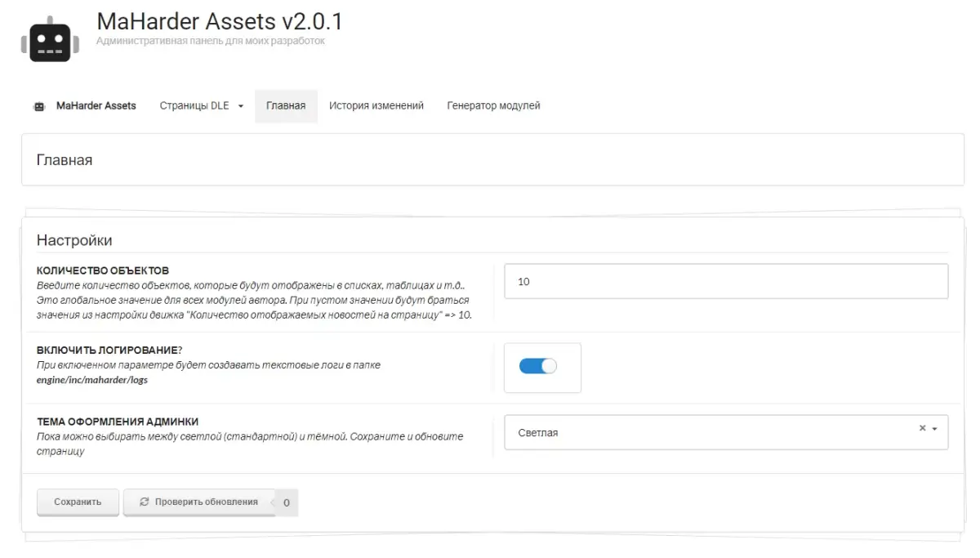The image size is (980, 558).
Task: Click the КОЛИЧЕСТВО ОБЪЕКТОВ setting label
Action: pyautogui.click(x=103, y=270)
